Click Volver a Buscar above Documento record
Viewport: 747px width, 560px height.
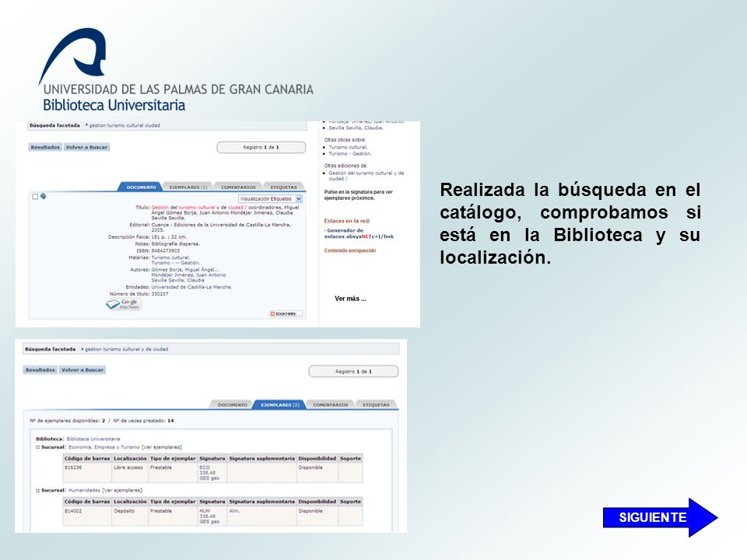[x=86, y=147]
